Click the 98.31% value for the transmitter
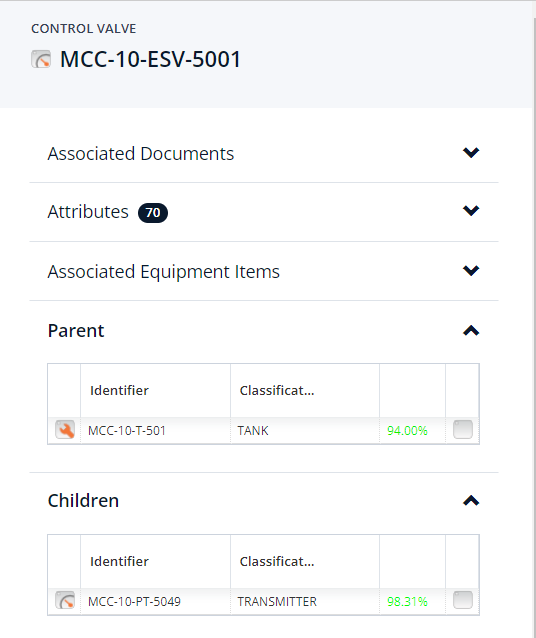The height and width of the screenshot is (638, 536). (407, 601)
